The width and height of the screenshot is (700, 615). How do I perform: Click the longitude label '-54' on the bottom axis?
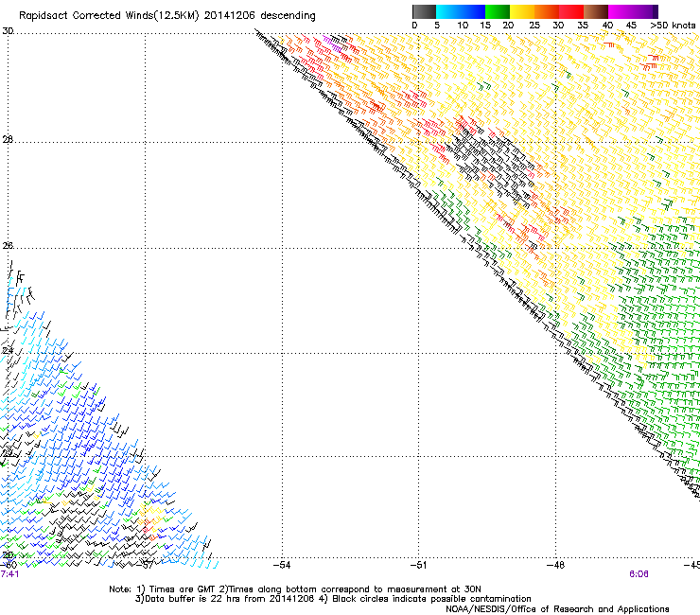282,566
